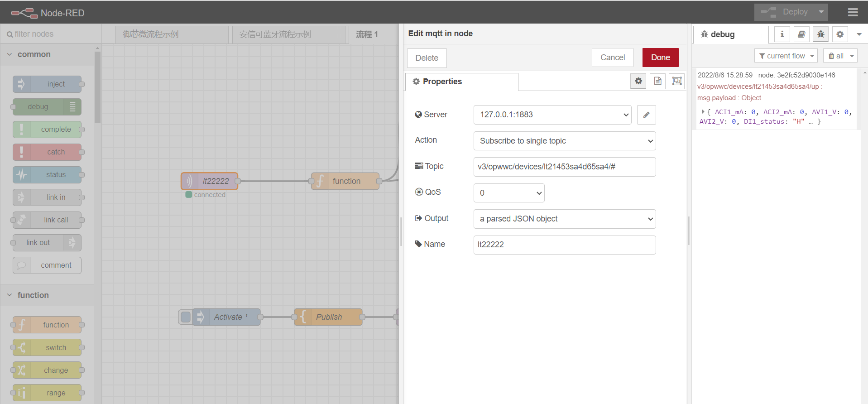Open the Output format dropdown
868x404 pixels.
pos(565,219)
